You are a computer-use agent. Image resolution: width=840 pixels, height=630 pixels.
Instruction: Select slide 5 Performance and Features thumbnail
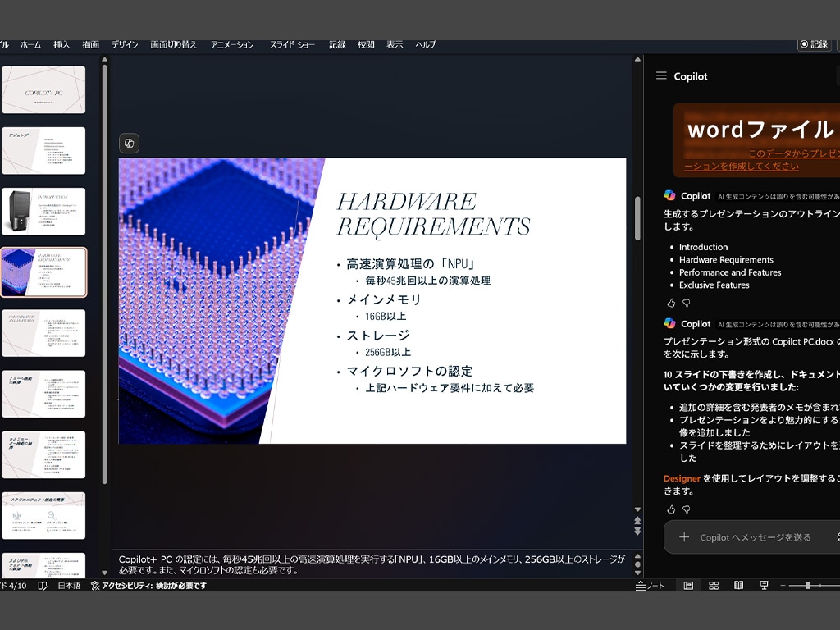(43, 333)
